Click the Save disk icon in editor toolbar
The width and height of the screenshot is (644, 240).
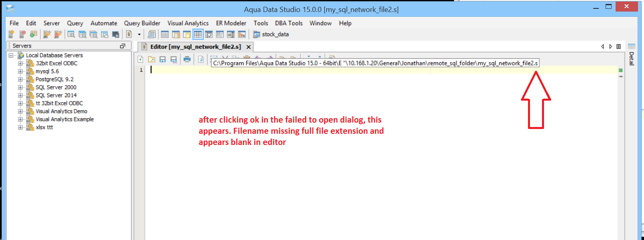[x=162, y=60]
